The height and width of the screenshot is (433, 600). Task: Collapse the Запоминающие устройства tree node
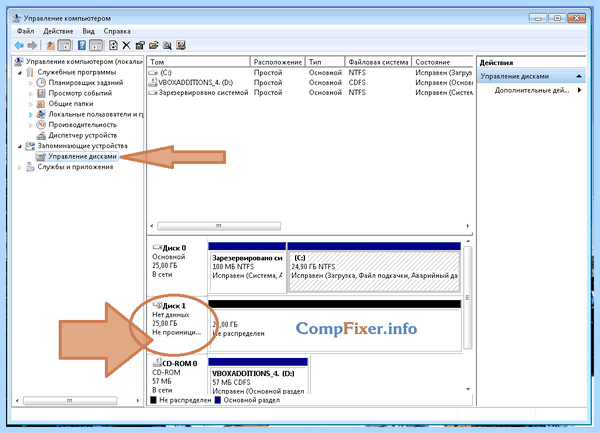click(20, 146)
